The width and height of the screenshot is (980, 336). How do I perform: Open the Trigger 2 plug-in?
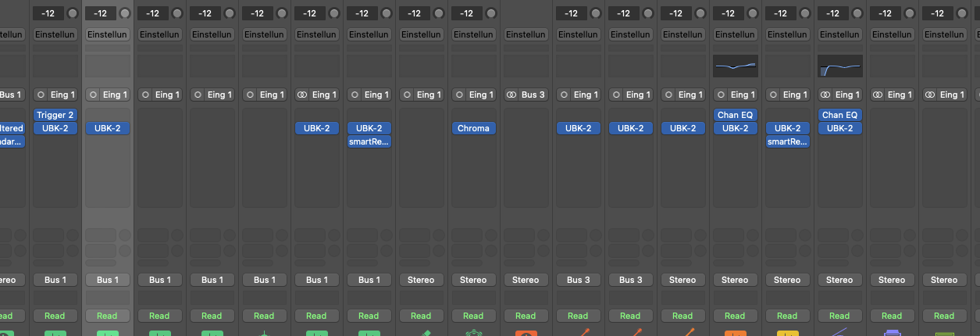point(55,115)
